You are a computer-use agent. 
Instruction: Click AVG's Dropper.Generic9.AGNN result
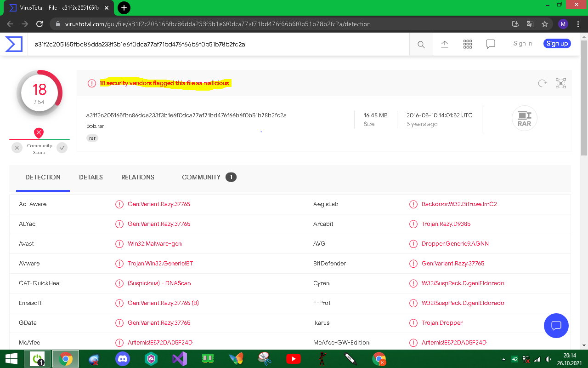pos(455,244)
